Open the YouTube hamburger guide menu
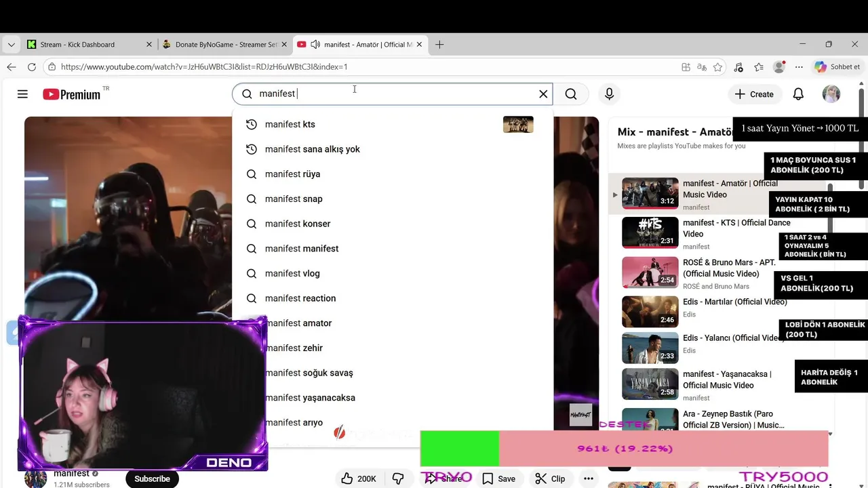The height and width of the screenshot is (488, 868). (x=22, y=94)
